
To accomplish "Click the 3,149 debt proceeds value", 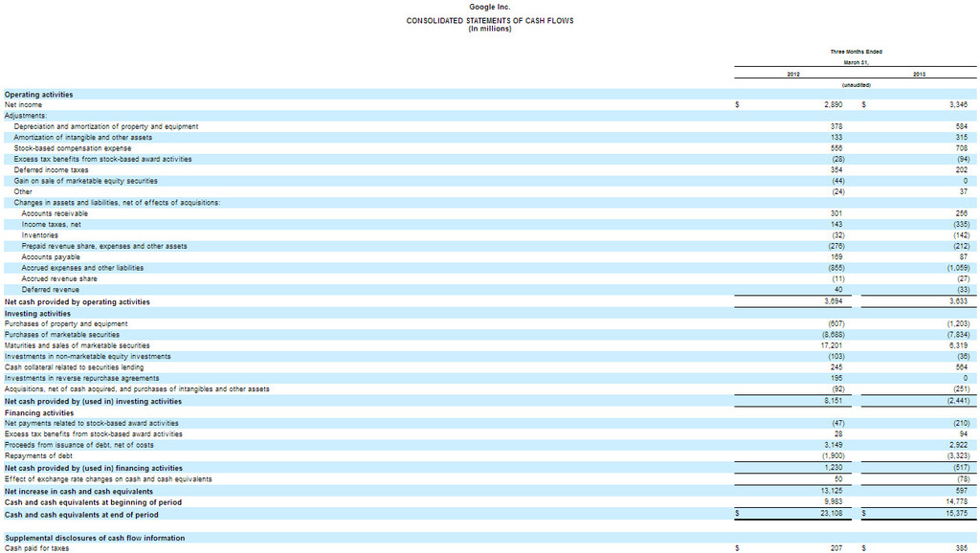I will 833,446.
